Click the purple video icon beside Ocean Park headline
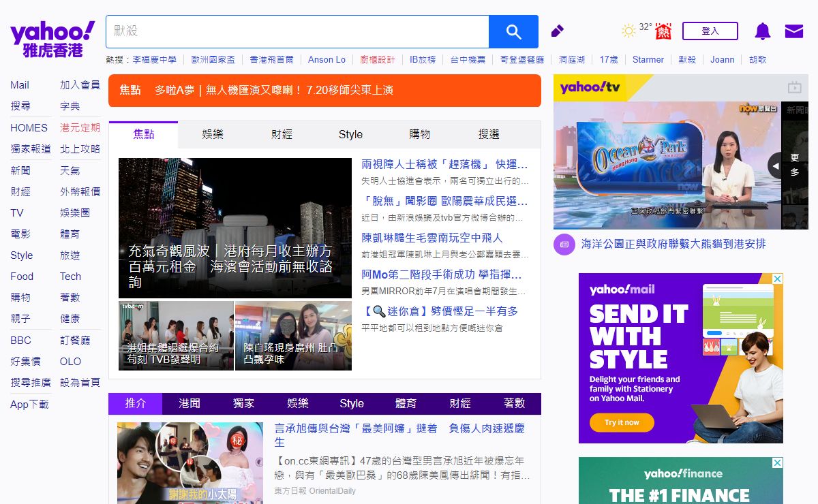Image resolution: width=818 pixels, height=504 pixels. coord(564,244)
